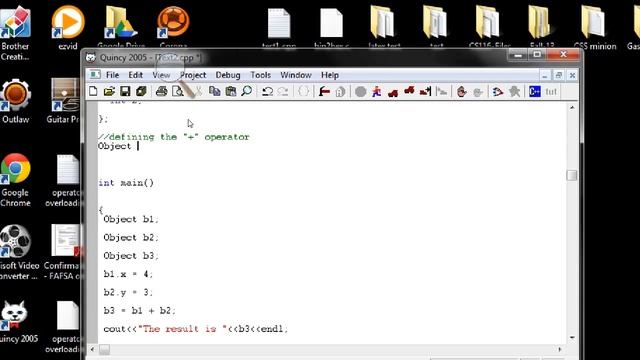Click the Open file folder icon
This screenshot has height=360, width=640.
109,91
